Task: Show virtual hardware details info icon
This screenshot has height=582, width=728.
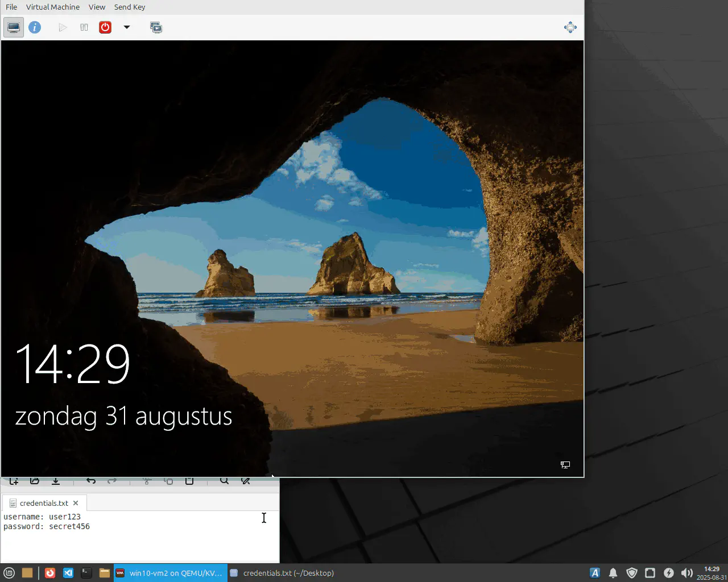Action: click(35, 27)
